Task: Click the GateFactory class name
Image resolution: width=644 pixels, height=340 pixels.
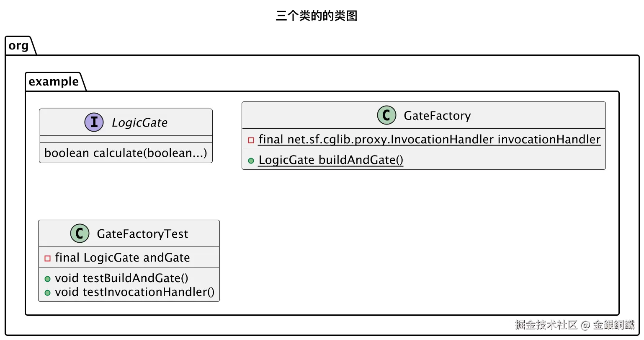Action: coord(437,116)
